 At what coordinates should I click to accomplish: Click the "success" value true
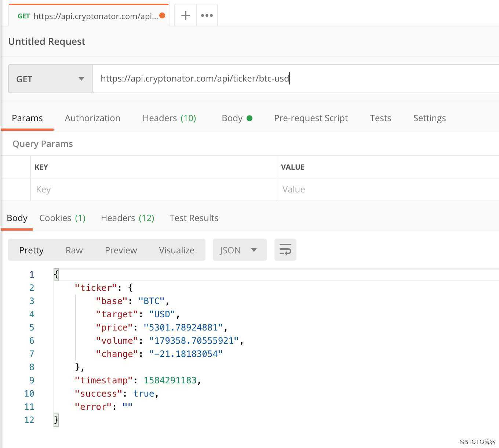click(143, 394)
